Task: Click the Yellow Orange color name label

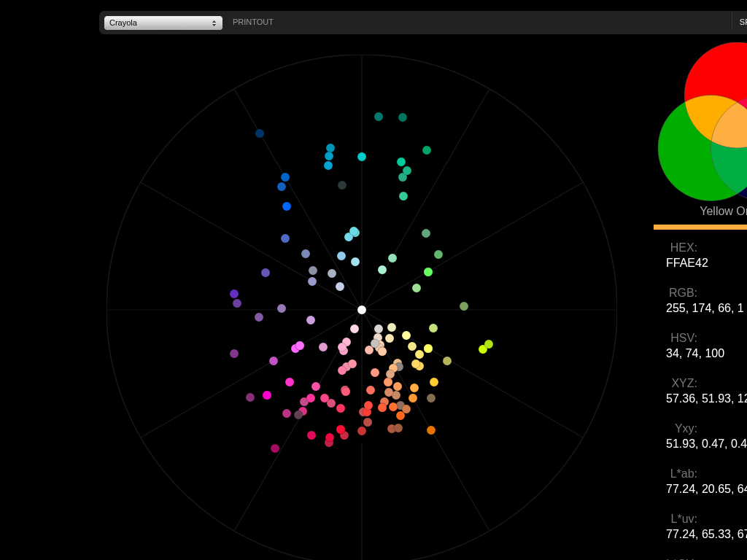Action: coord(723,211)
